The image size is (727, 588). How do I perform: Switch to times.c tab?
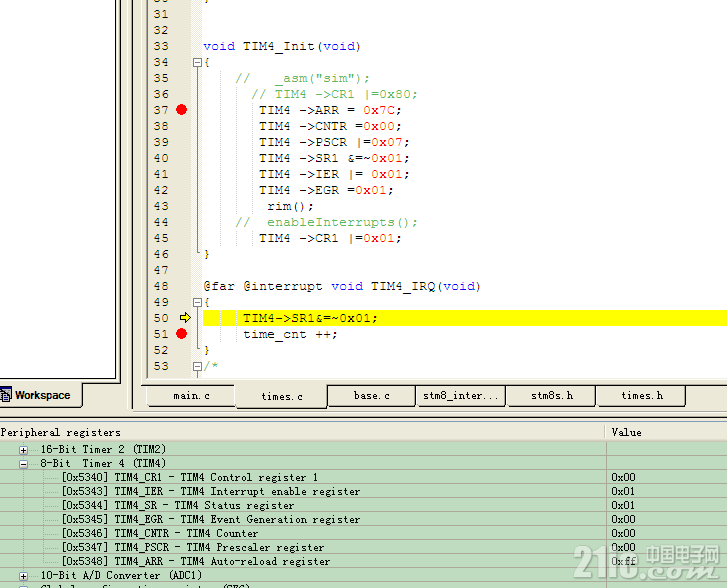pyautogui.click(x=281, y=396)
